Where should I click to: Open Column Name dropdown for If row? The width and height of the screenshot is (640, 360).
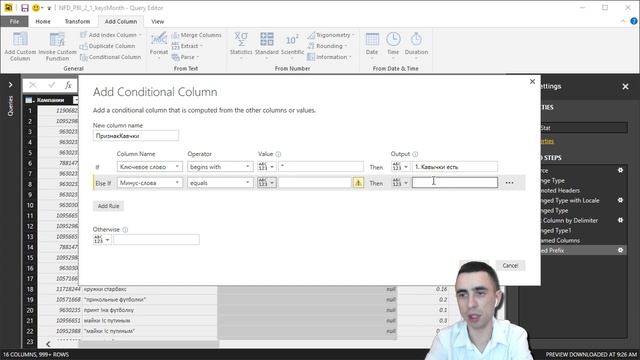coord(149,167)
